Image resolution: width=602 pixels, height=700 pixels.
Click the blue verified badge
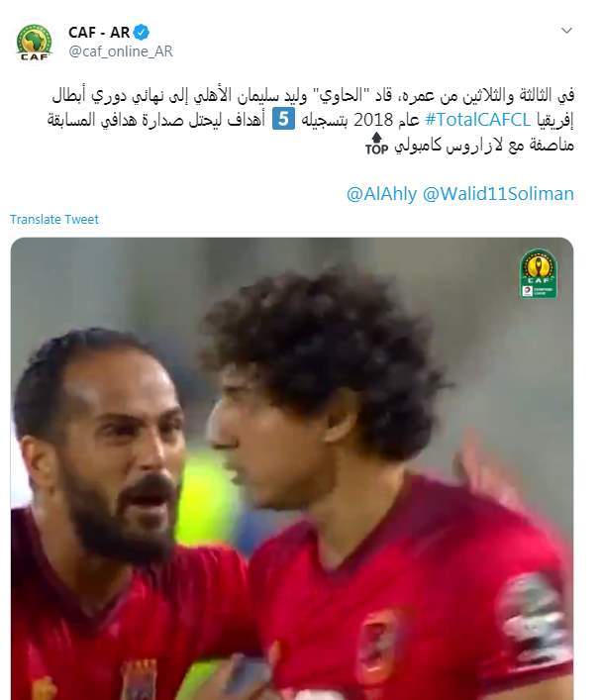click(x=142, y=33)
